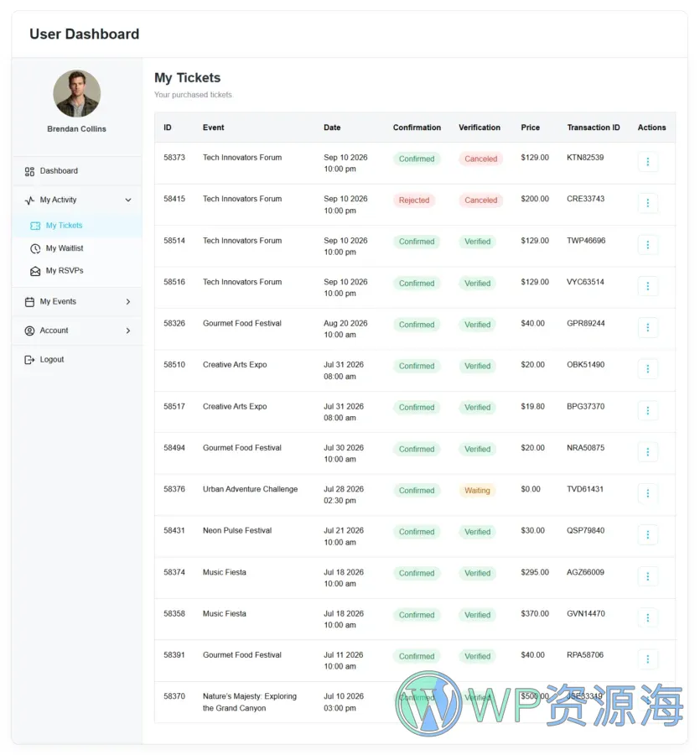This screenshot has height=755, width=700.
Task: Click transaction ID AGZ66009
Action: 585,572
